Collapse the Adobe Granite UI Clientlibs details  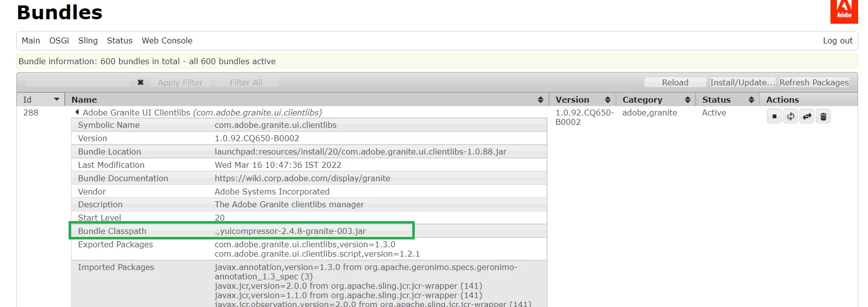77,113
